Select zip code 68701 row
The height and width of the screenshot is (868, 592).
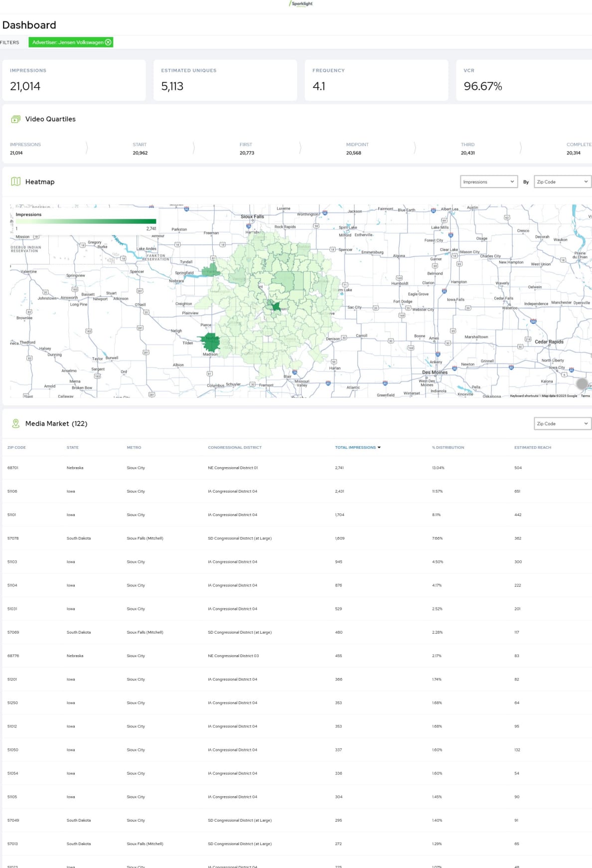coord(296,468)
